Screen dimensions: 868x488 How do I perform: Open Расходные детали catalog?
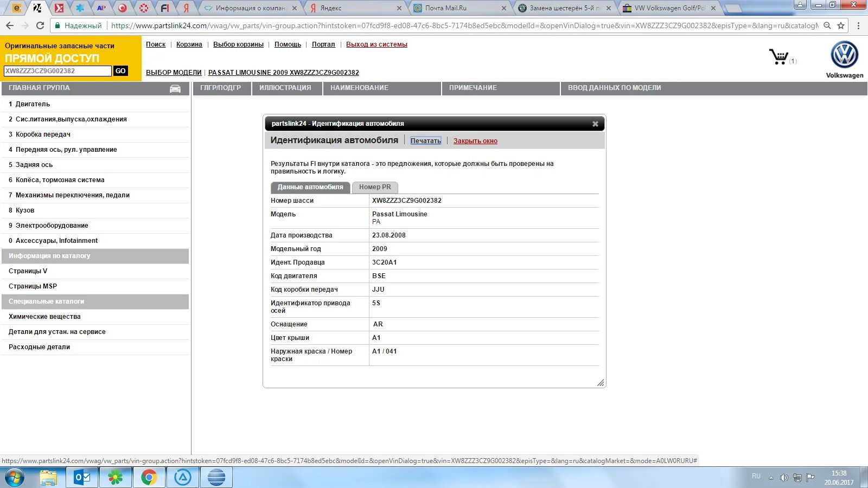pos(95,347)
